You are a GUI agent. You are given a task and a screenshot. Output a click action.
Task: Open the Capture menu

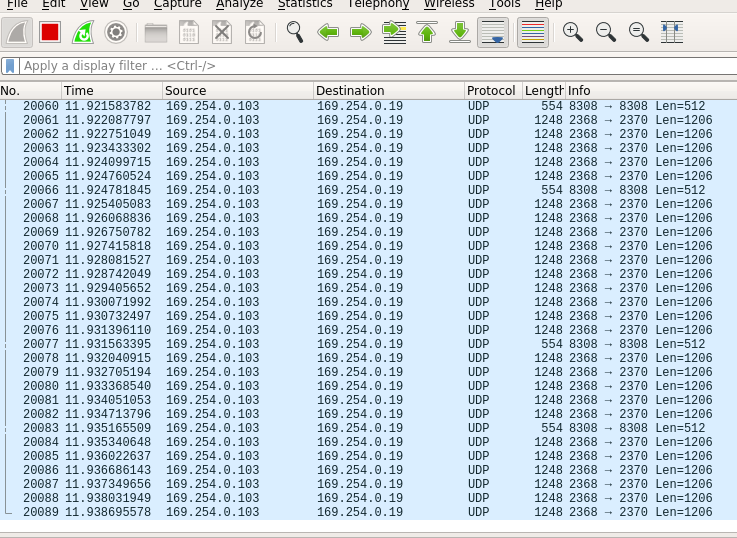click(x=178, y=4)
